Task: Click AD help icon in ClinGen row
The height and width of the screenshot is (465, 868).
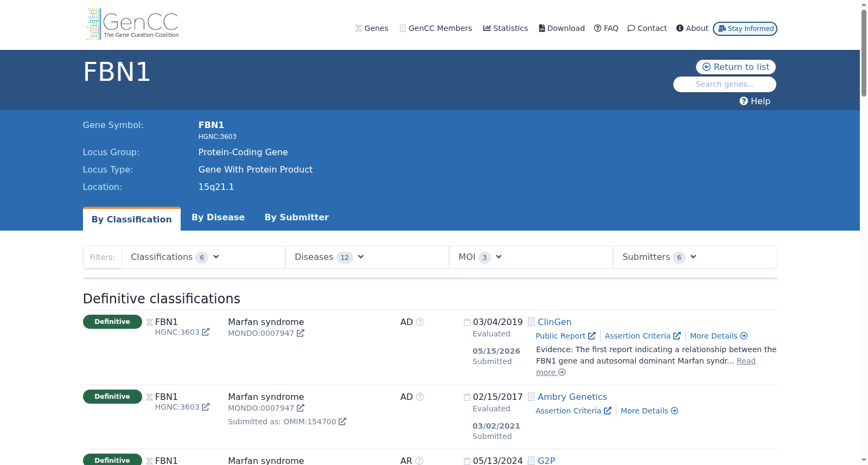Action: point(420,322)
